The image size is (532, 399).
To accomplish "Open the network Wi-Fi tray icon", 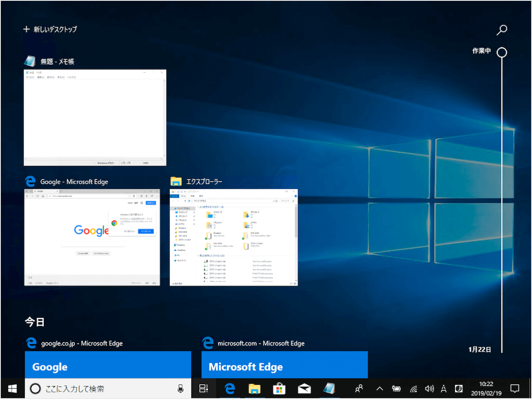I will pos(414,389).
